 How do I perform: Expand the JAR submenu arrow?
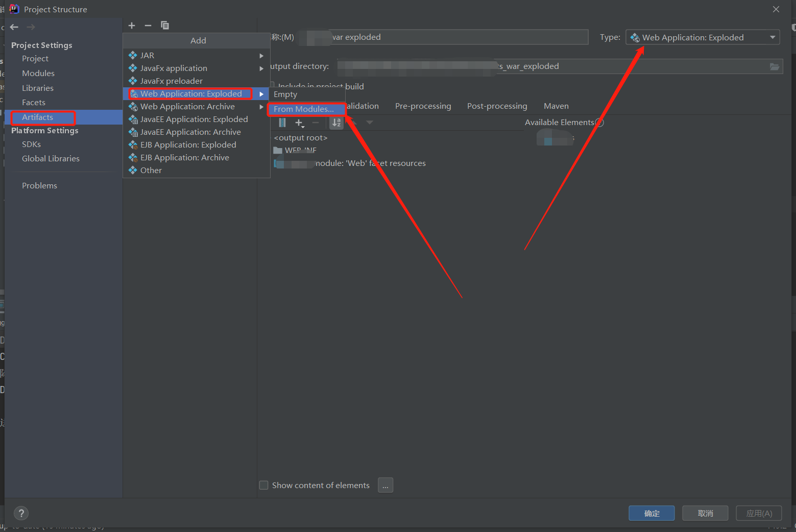tap(261, 56)
